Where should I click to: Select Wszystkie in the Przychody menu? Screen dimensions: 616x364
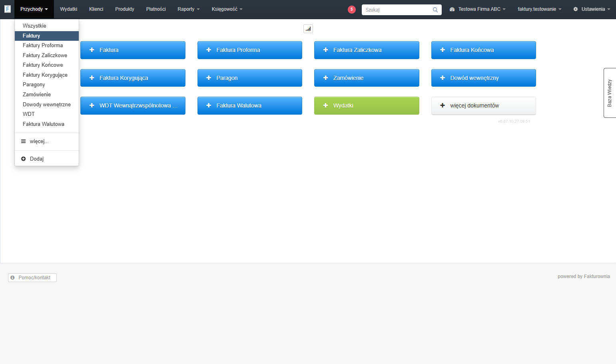click(x=47, y=26)
